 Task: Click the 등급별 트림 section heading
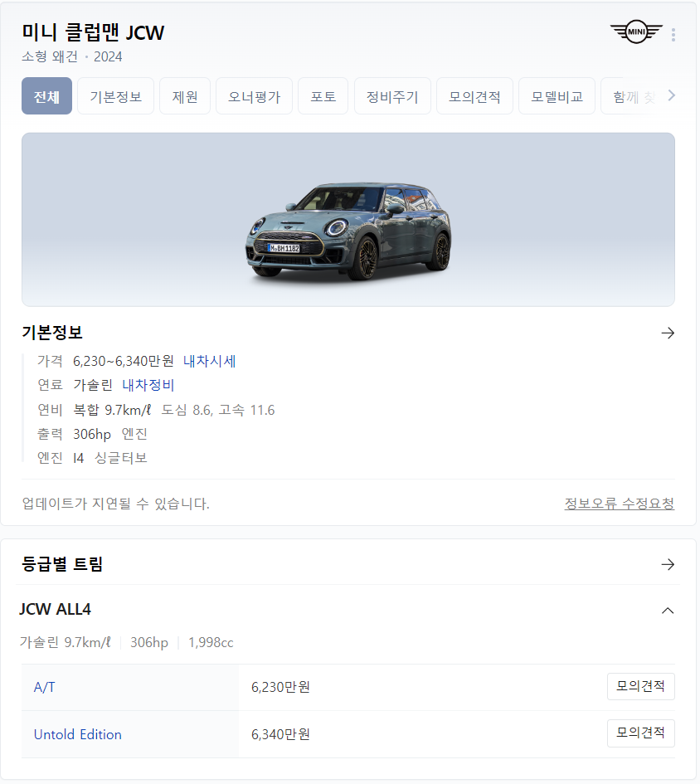pyautogui.click(x=62, y=564)
